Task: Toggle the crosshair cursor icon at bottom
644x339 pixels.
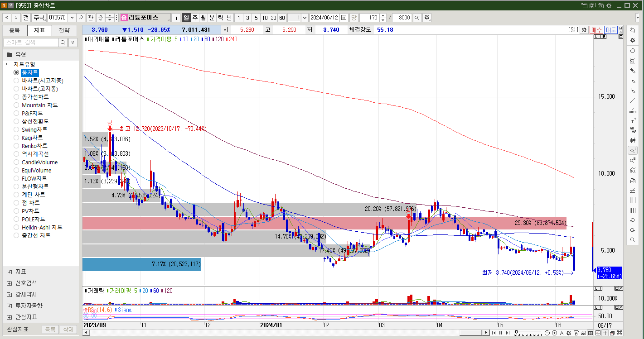Action: click(605, 333)
